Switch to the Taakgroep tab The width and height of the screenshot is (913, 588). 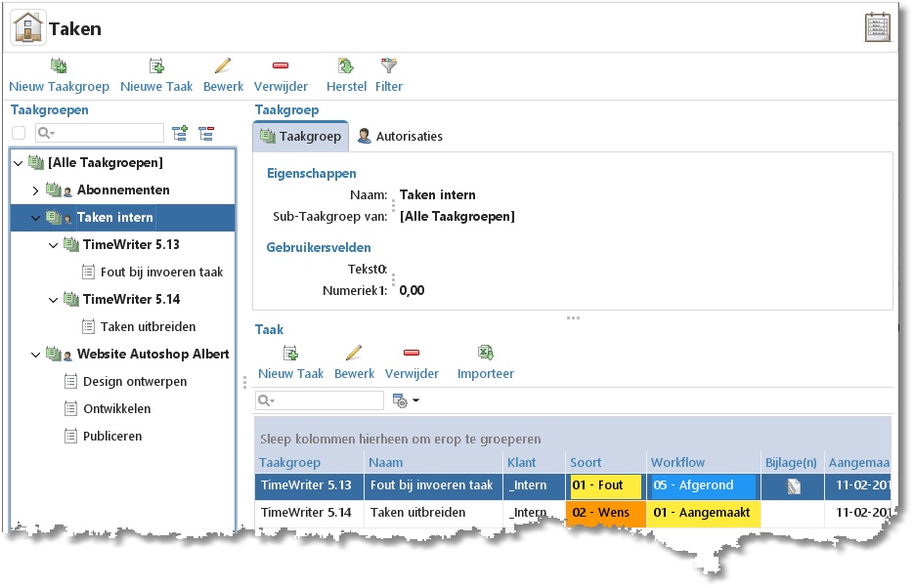tap(300, 136)
